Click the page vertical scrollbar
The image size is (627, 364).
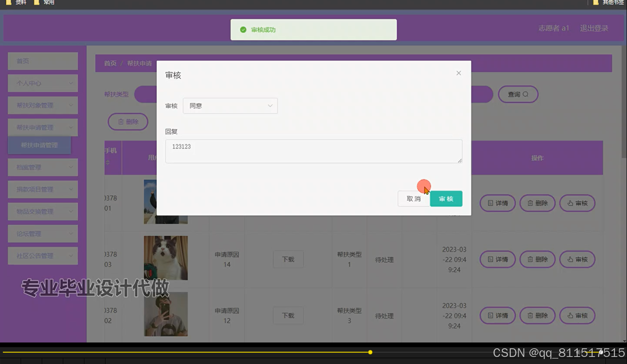coord(624,101)
